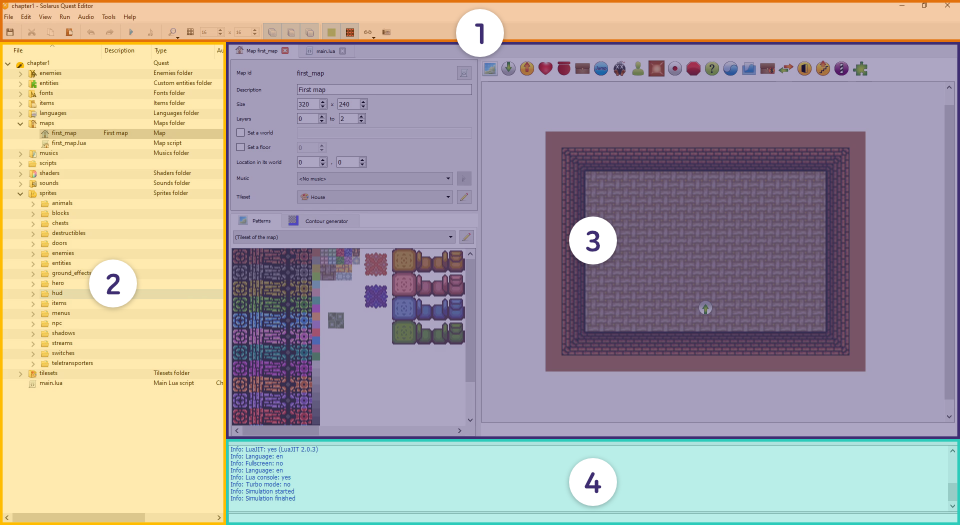Collapse the maps folder

(x=20, y=124)
